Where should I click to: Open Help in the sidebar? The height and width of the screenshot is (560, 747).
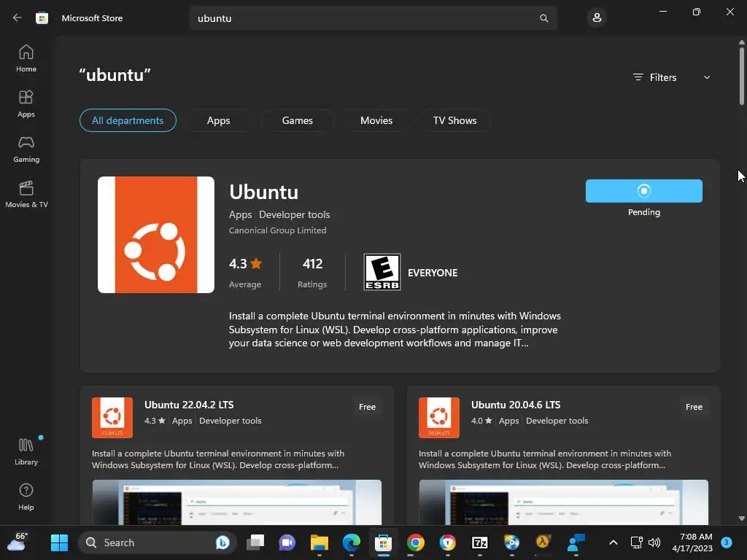pos(26,497)
